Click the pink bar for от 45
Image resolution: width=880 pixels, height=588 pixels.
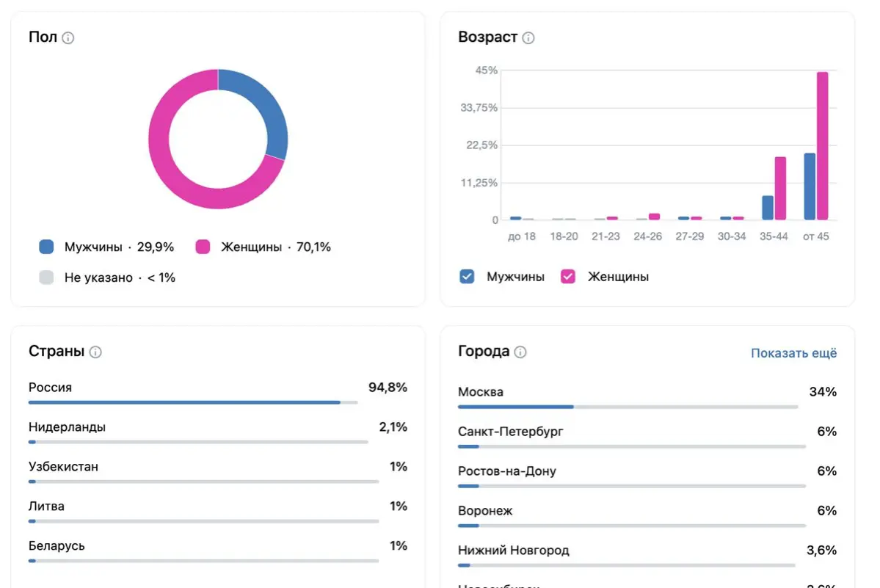click(x=822, y=146)
